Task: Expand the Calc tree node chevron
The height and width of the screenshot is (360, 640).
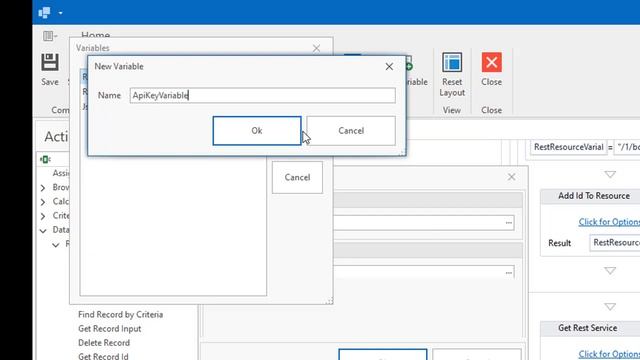Action: tap(43, 202)
